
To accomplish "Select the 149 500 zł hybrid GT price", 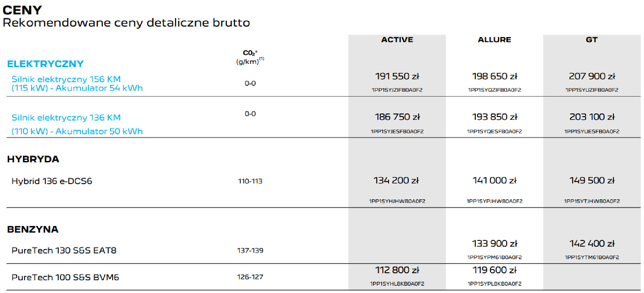I will click(592, 181).
